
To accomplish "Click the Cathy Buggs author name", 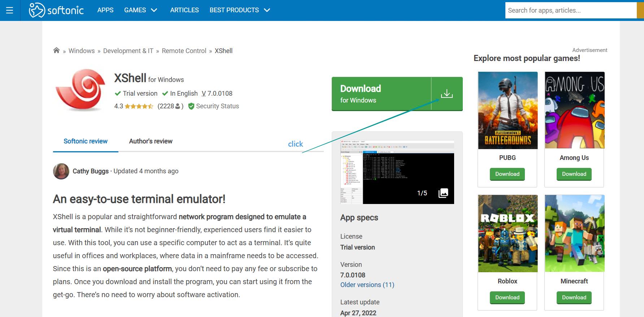I will tap(91, 171).
